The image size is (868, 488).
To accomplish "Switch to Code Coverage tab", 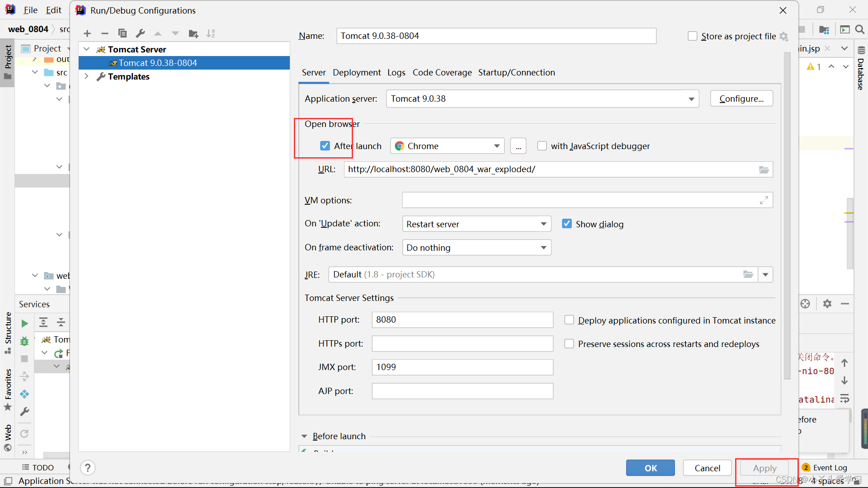I will point(442,72).
